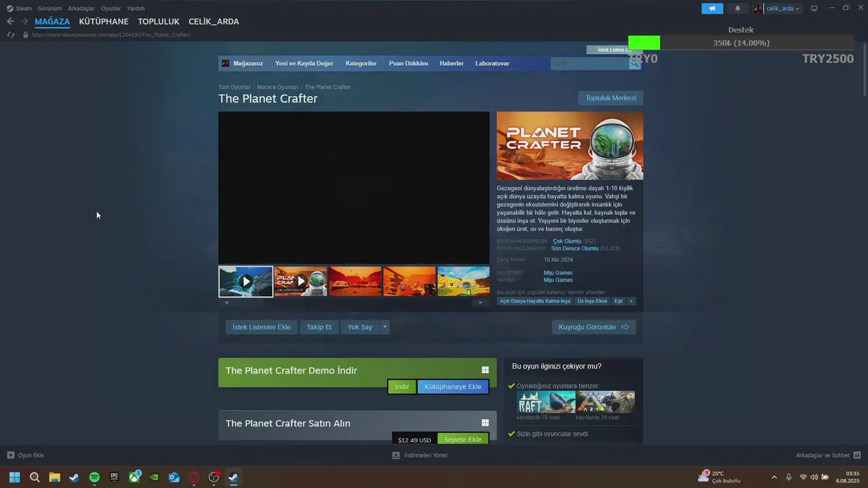
Task: Select the first trailer thumbnail
Action: (x=245, y=281)
